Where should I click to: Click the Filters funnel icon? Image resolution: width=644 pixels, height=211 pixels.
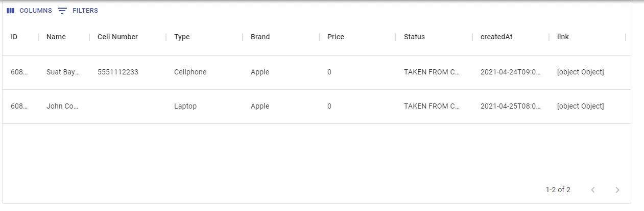(62, 11)
